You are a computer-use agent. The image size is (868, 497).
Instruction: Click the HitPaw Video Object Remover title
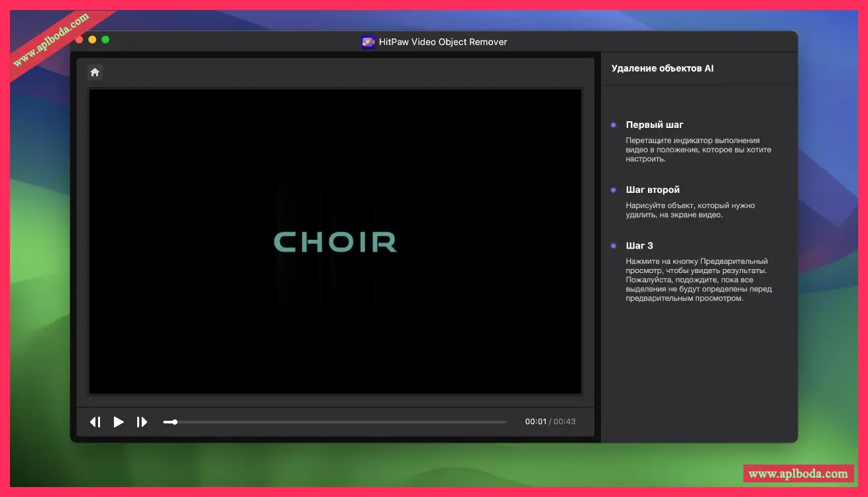pyautogui.click(x=443, y=42)
